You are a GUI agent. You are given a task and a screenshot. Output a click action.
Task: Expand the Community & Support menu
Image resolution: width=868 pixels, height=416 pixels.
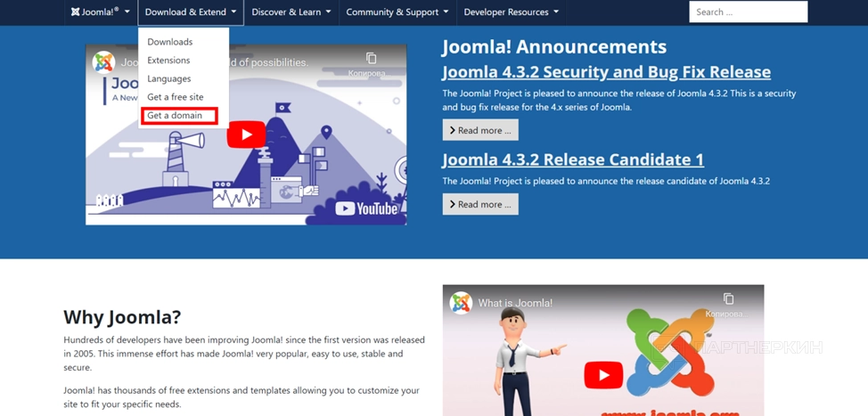397,12
